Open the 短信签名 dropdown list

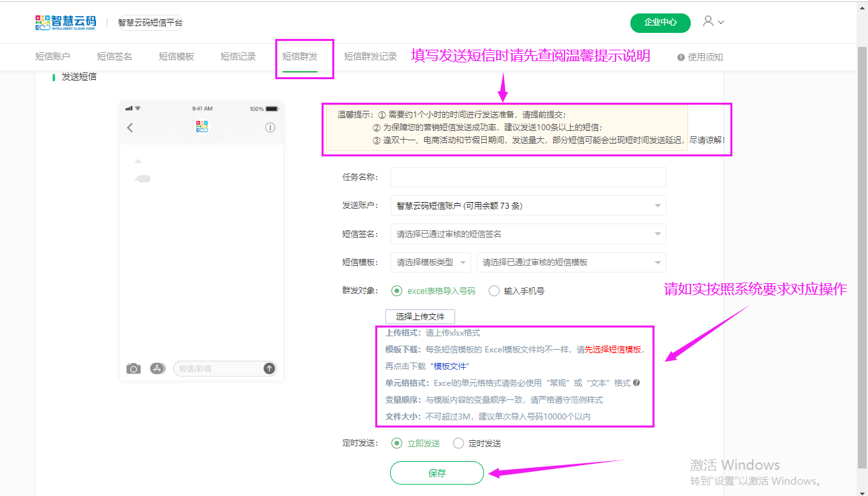pyautogui.click(x=528, y=234)
